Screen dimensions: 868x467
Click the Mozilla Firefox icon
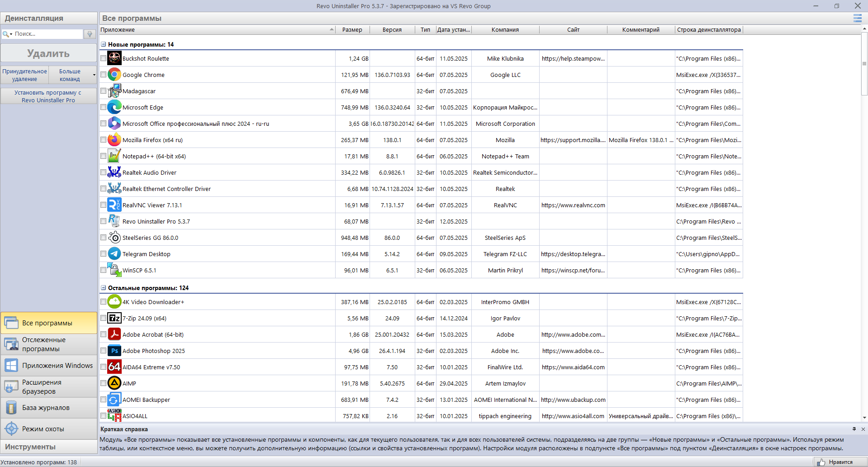(114, 140)
